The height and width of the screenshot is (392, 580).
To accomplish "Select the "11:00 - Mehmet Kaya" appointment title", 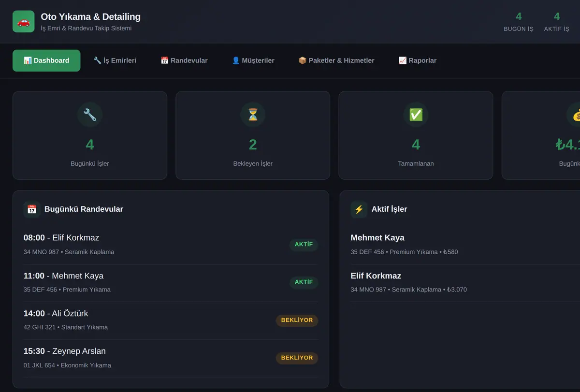I will pos(63,276).
